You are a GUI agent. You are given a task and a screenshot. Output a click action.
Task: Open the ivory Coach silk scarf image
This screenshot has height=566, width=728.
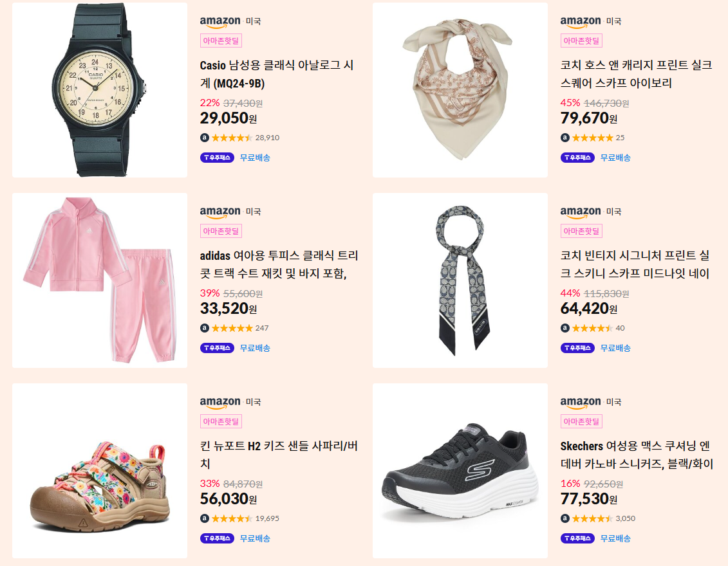[x=460, y=90]
